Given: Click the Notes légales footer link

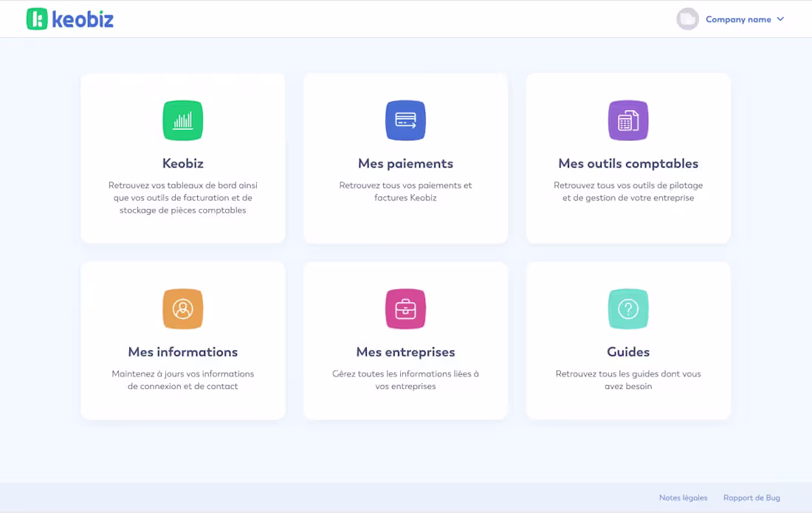Looking at the screenshot, I should [x=683, y=497].
